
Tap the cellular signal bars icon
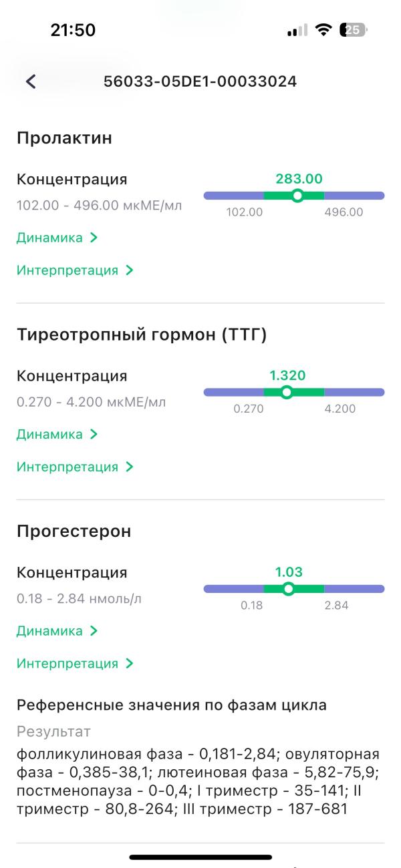tap(298, 31)
